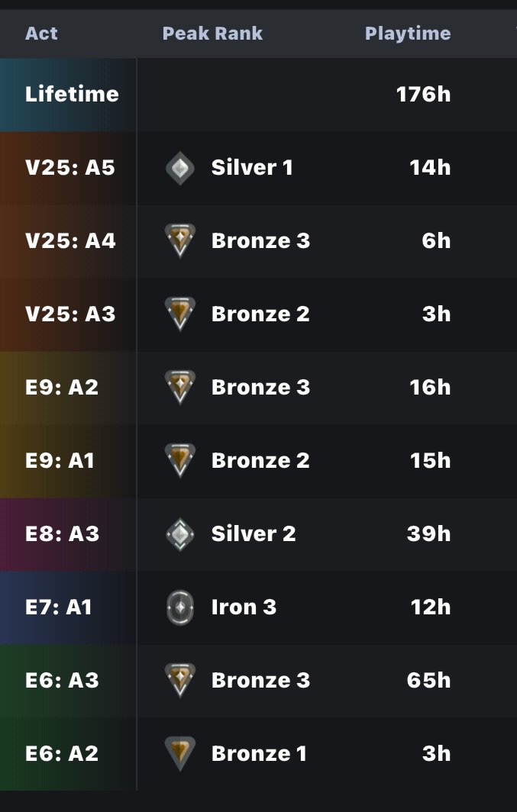Click the Bronze 3 rank icon for V25: A4
The height and width of the screenshot is (812, 517).
pyautogui.click(x=179, y=241)
